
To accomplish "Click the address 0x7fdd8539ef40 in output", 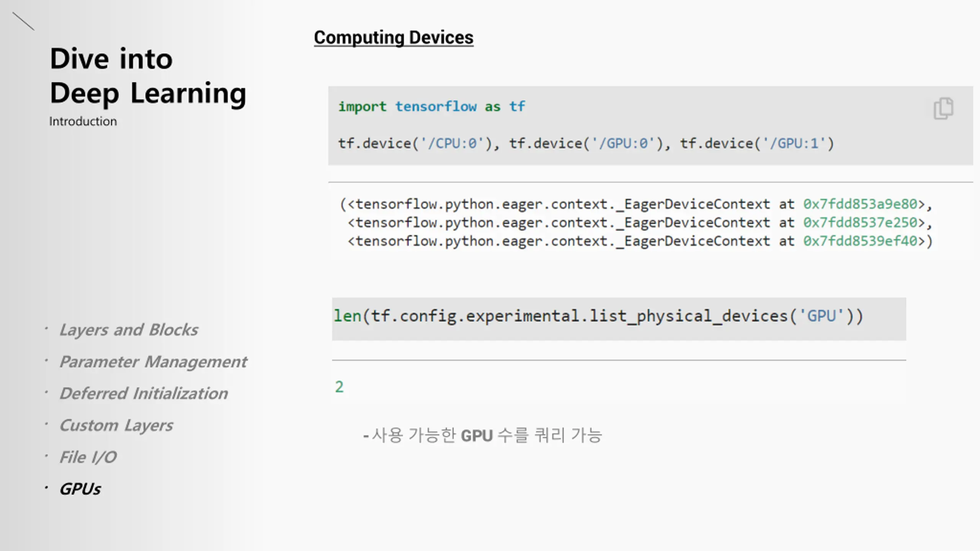I will (x=860, y=241).
